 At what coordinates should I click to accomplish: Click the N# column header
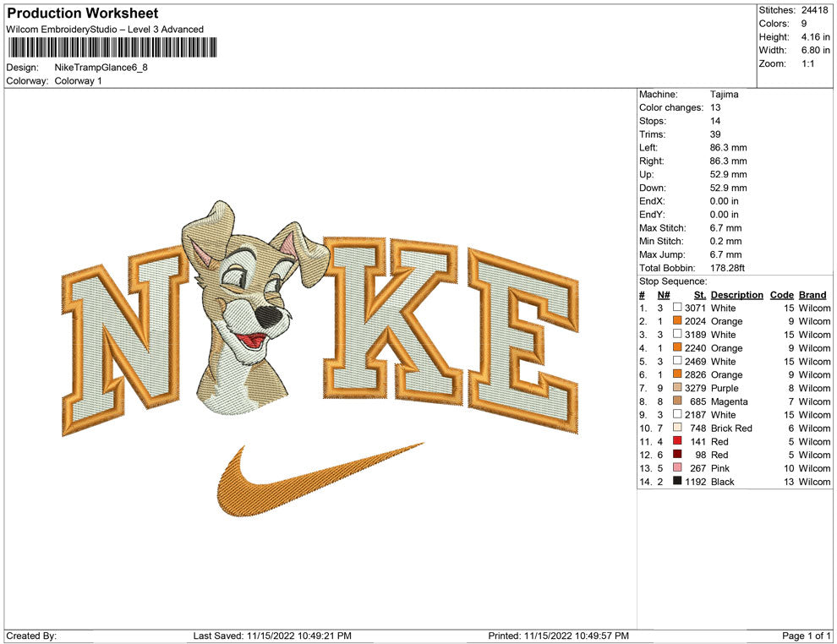point(664,295)
